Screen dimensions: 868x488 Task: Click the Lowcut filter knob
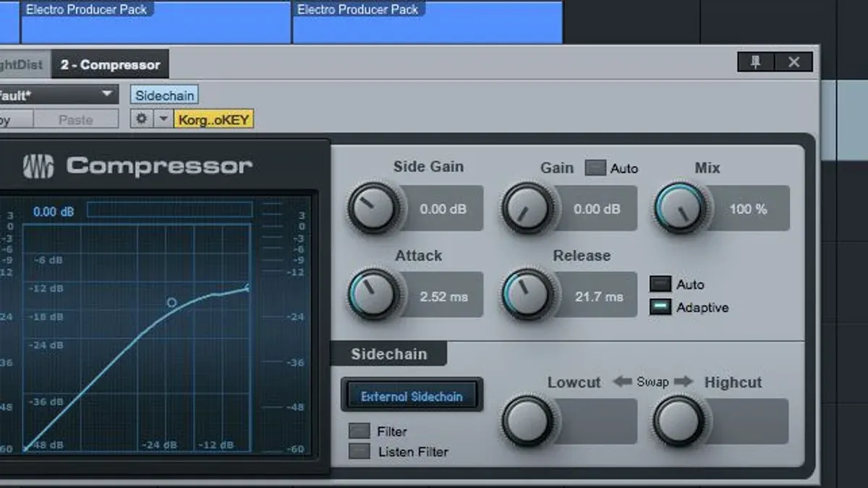(527, 421)
